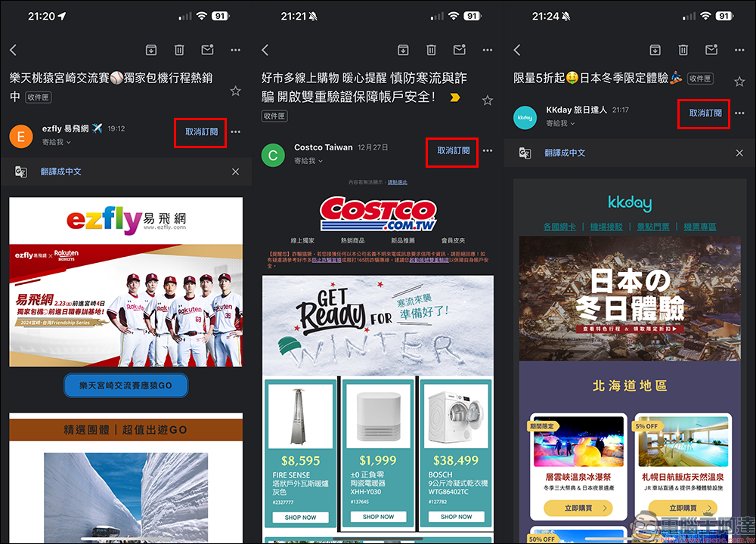Delete the Costco email with trash icon
Screen dimensions: 756x544
(431, 50)
